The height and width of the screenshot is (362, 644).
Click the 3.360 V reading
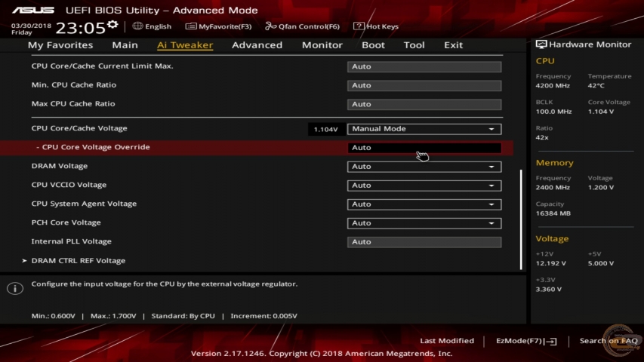point(549,290)
